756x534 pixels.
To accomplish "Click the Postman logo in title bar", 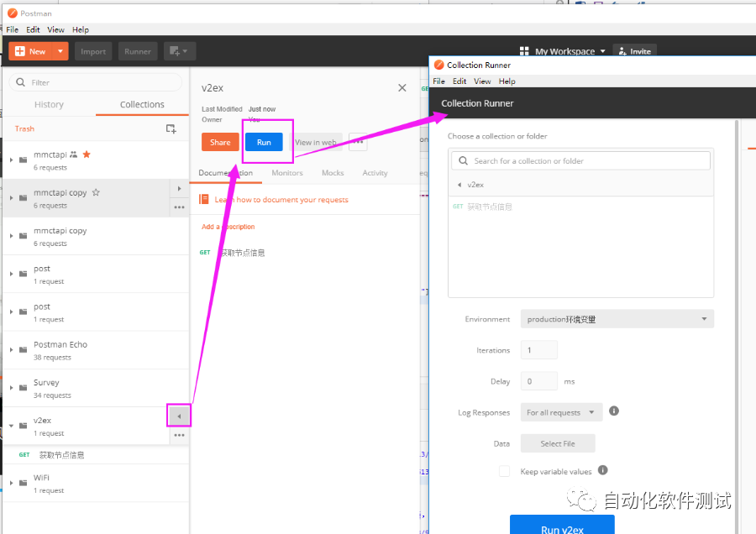I will pos(13,13).
